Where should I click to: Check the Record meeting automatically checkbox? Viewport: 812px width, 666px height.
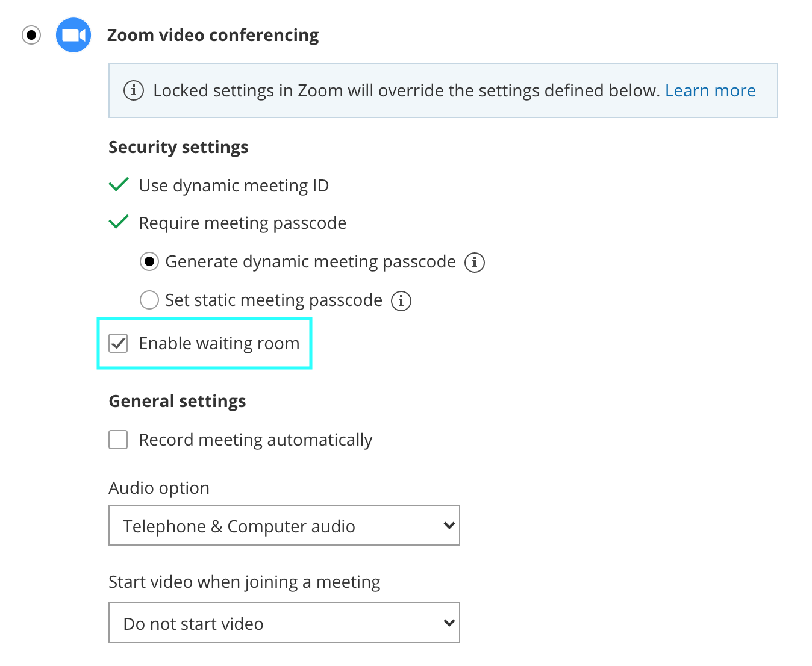118,440
